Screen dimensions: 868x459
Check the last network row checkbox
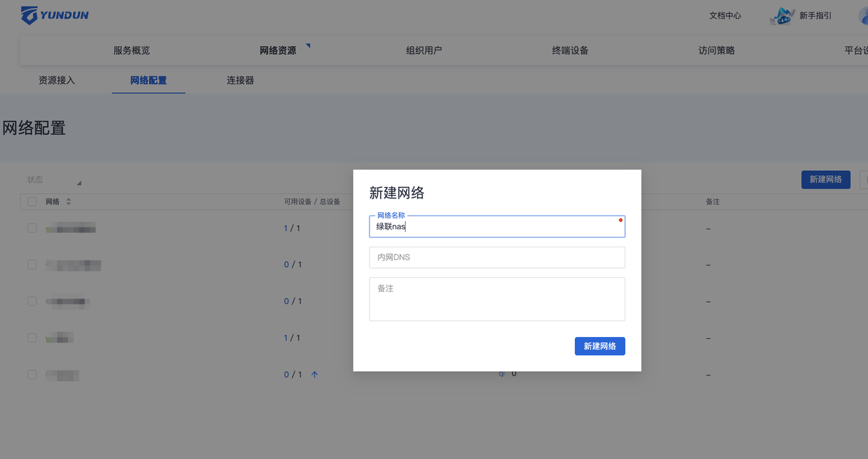pos(32,374)
